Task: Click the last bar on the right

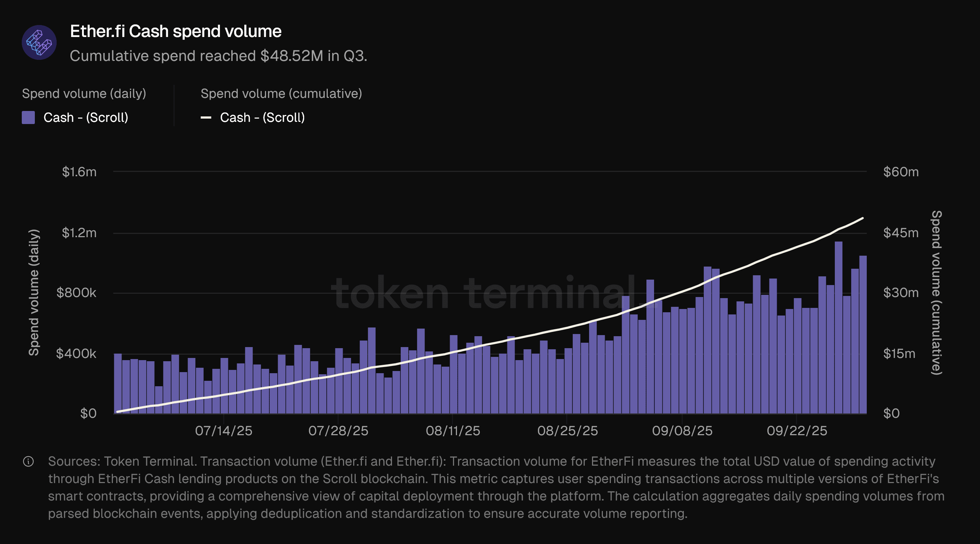Action: (863, 334)
